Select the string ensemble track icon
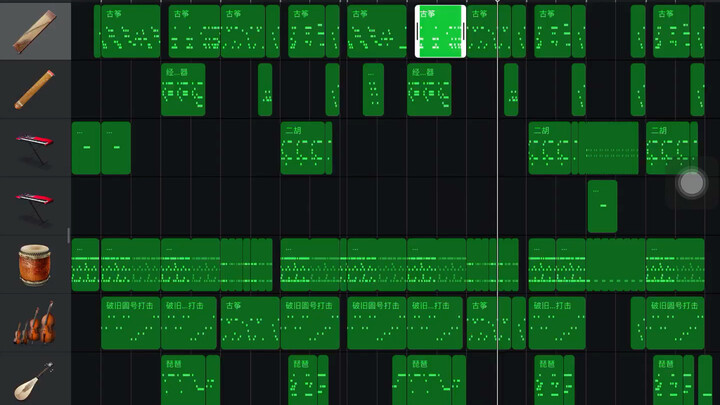This screenshot has width=720, height=405. (34, 322)
